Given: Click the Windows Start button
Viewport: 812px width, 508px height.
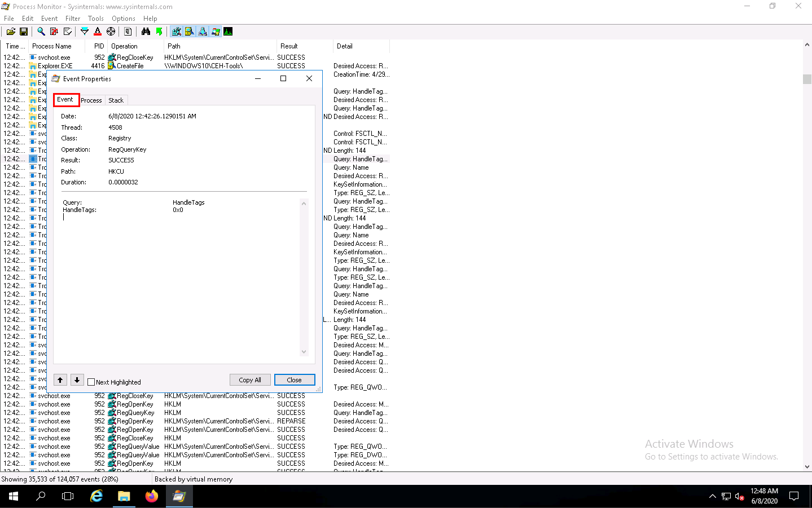Looking at the screenshot, I should click(x=14, y=496).
